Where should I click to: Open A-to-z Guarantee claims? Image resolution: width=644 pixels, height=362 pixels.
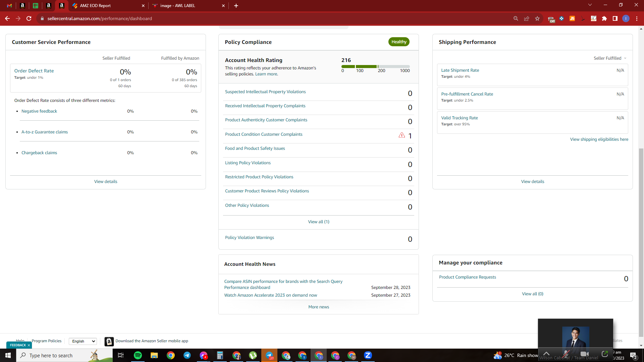pyautogui.click(x=45, y=132)
